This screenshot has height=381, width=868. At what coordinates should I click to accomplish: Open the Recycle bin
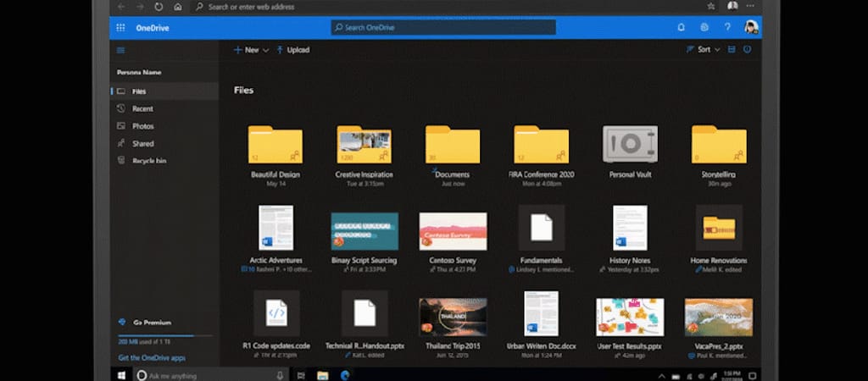148,161
